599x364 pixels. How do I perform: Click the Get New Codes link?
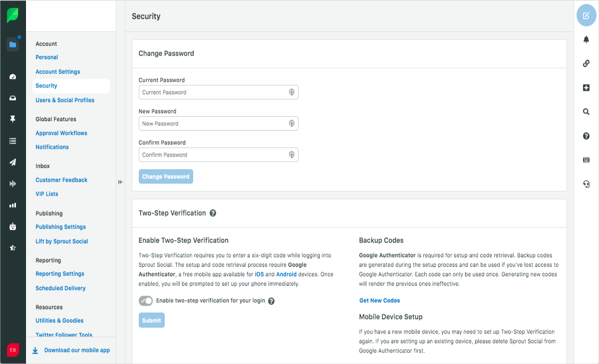pyautogui.click(x=380, y=301)
